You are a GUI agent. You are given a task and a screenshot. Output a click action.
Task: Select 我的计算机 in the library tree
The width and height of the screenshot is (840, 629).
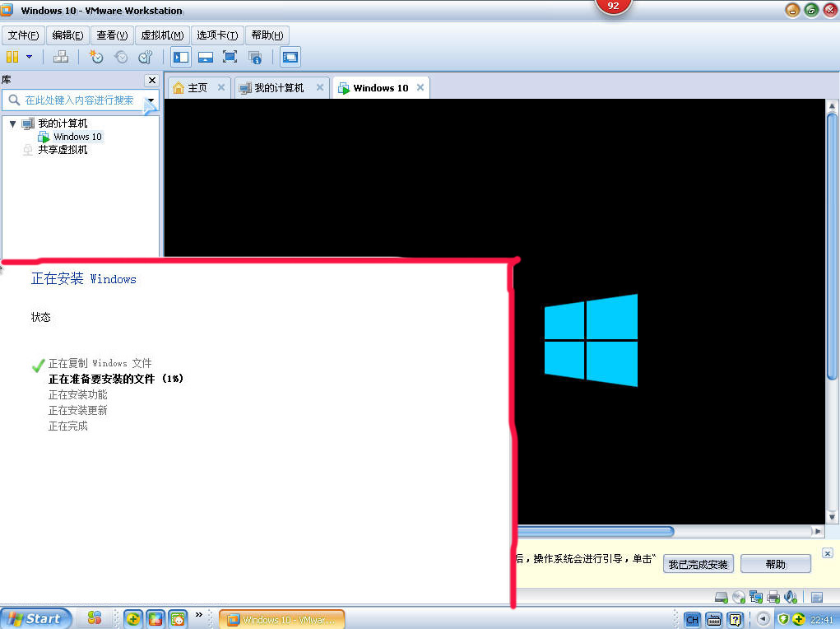(63, 123)
